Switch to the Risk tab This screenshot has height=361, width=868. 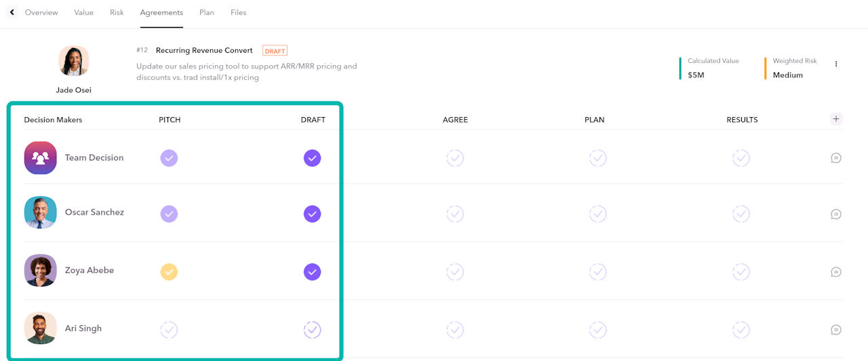(x=117, y=12)
